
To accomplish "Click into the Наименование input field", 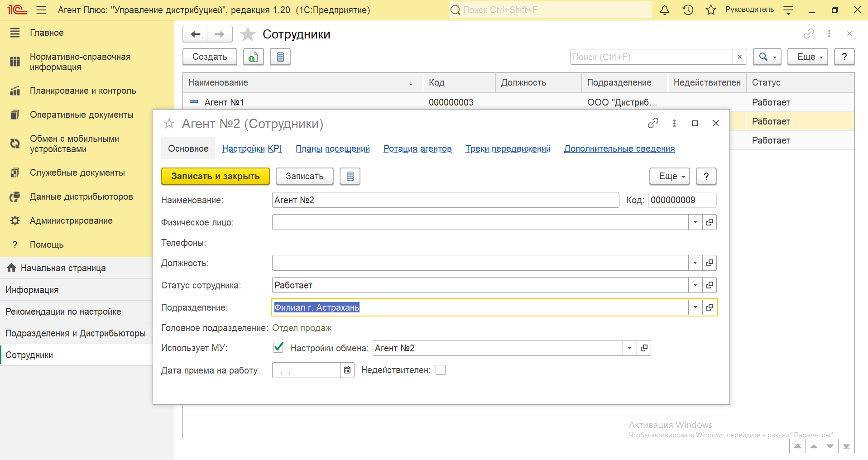I will [x=446, y=200].
